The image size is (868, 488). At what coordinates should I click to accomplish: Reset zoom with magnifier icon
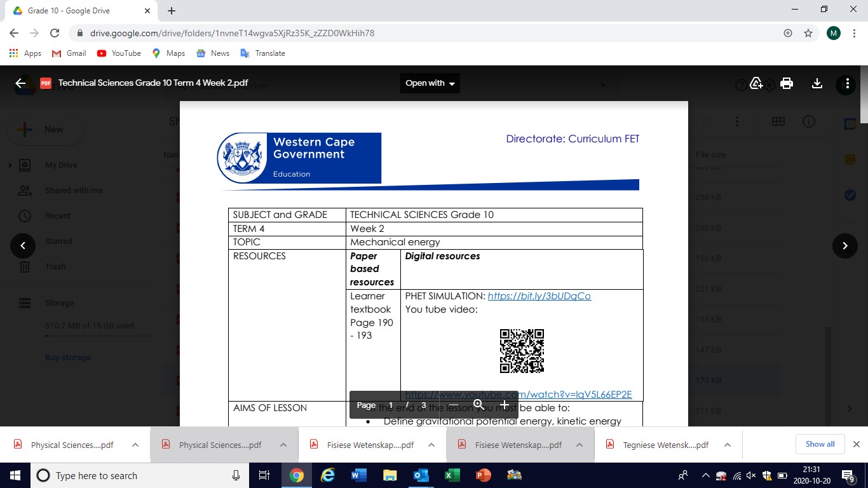click(x=478, y=405)
